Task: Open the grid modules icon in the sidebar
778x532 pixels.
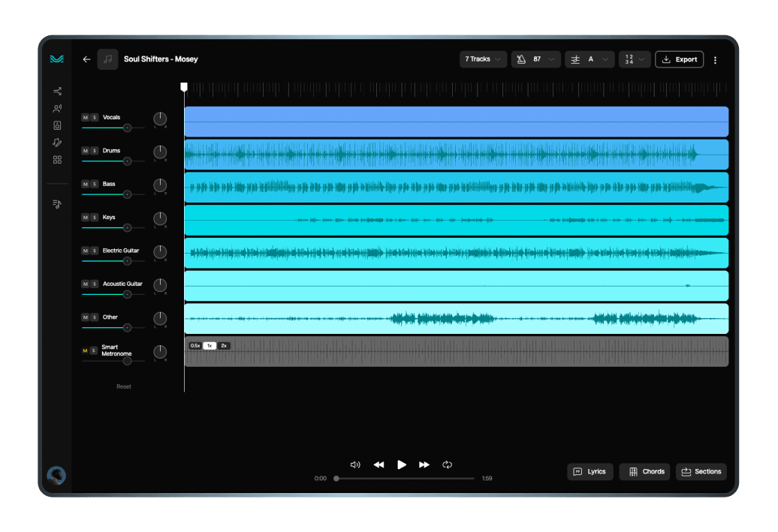Action: coord(57,160)
